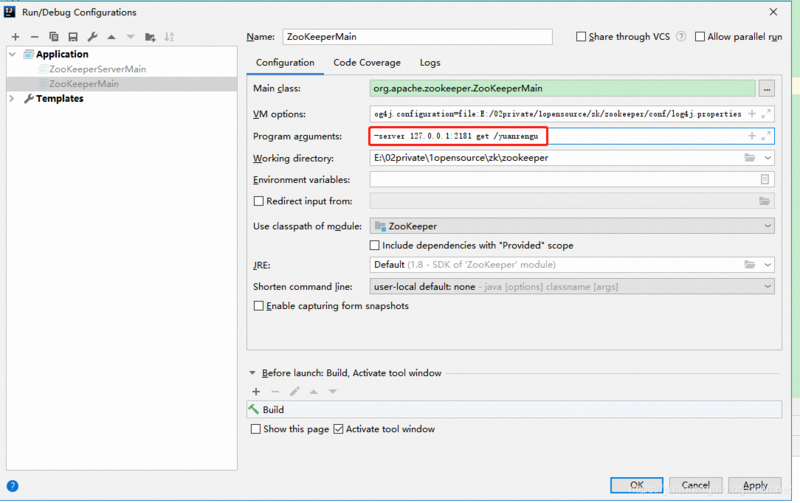Insert macro in Program arguments field
The width and height of the screenshot is (800, 503).
[752, 136]
